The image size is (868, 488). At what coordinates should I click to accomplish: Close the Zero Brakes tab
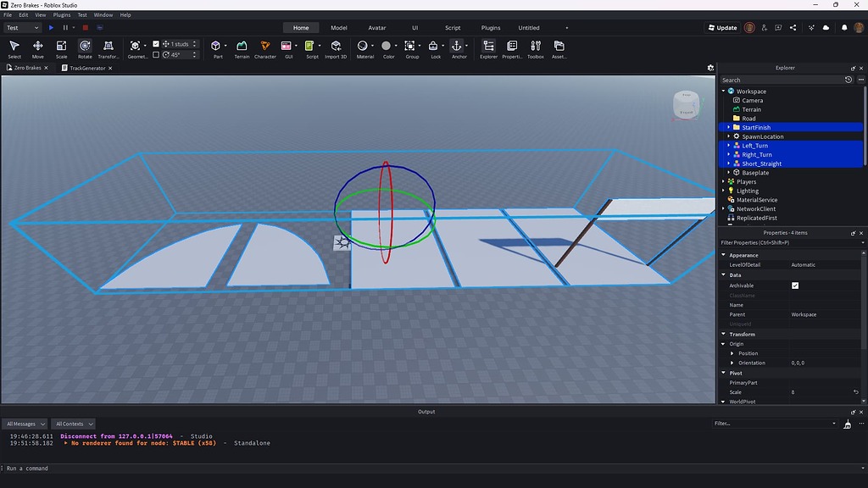(x=46, y=68)
